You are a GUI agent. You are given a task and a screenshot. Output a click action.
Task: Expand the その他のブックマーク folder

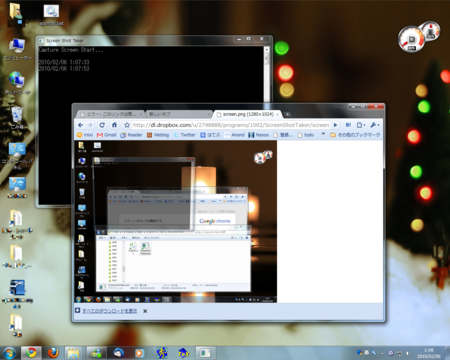[355, 135]
